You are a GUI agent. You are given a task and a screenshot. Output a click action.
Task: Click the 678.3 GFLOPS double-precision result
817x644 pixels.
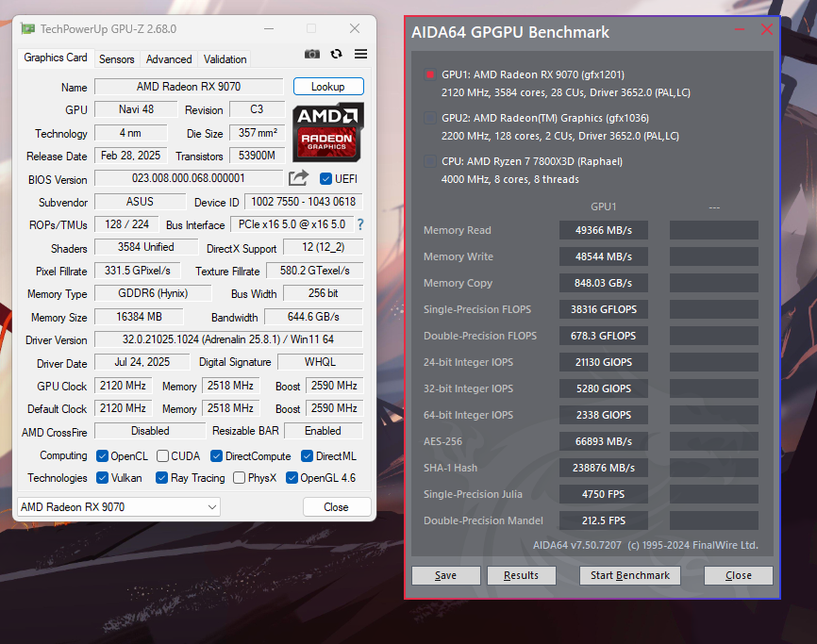(604, 336)
